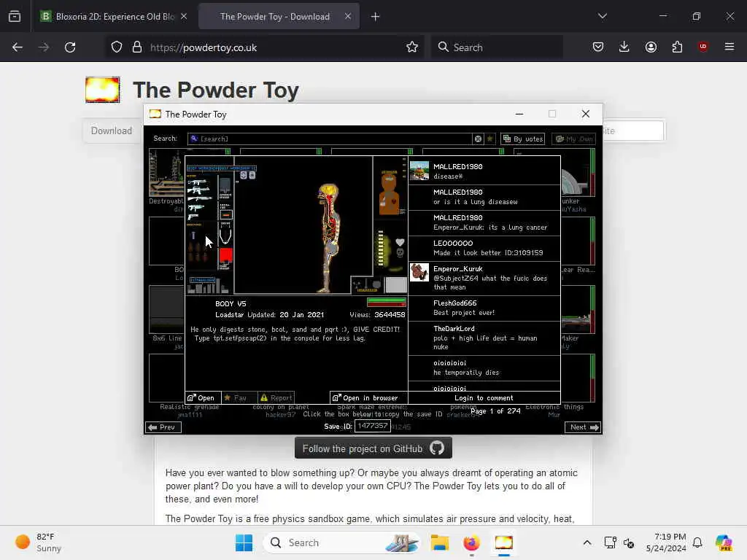747x560 pixels.
Task: Click the "Updated: 20 Jan 2021" text
Action: click(x=285, y=315)
